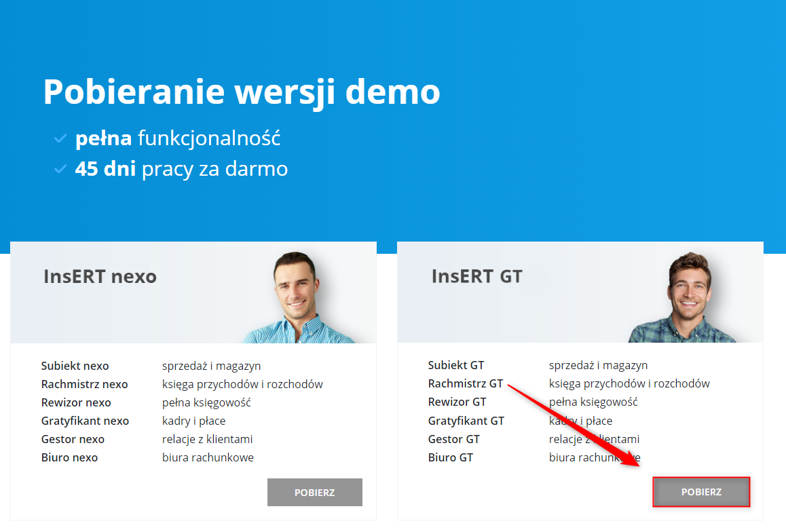The height and width of the screenshot is (532, 786).
Task: Click "pełna księgowość" in Rewizor nexo row
Action: point(206,403)
